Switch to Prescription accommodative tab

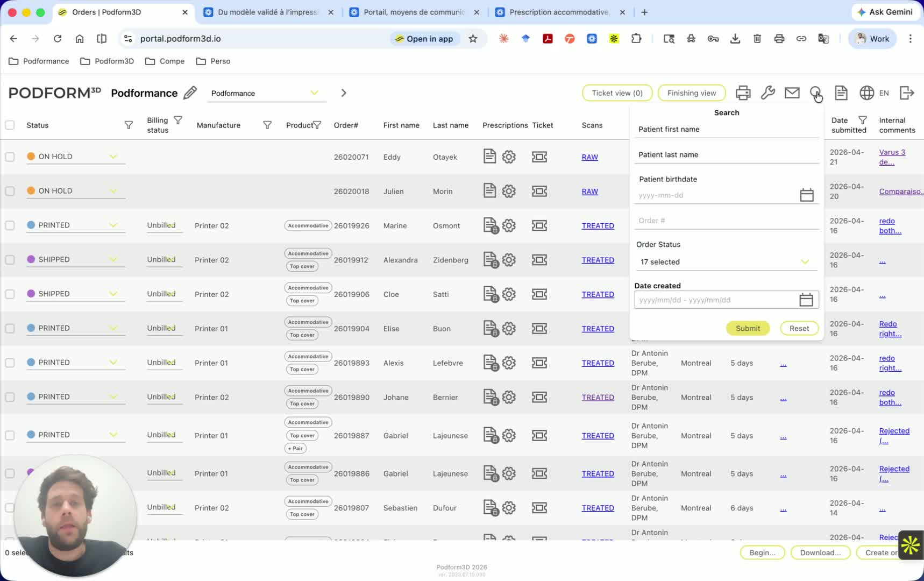[x=559, y=12]
